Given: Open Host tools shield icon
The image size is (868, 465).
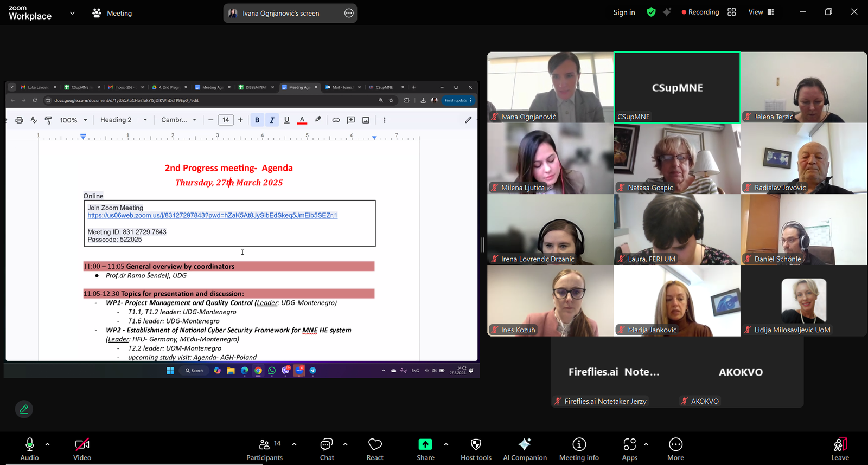Looking at the screenshot, I should [x=476, y=449].
